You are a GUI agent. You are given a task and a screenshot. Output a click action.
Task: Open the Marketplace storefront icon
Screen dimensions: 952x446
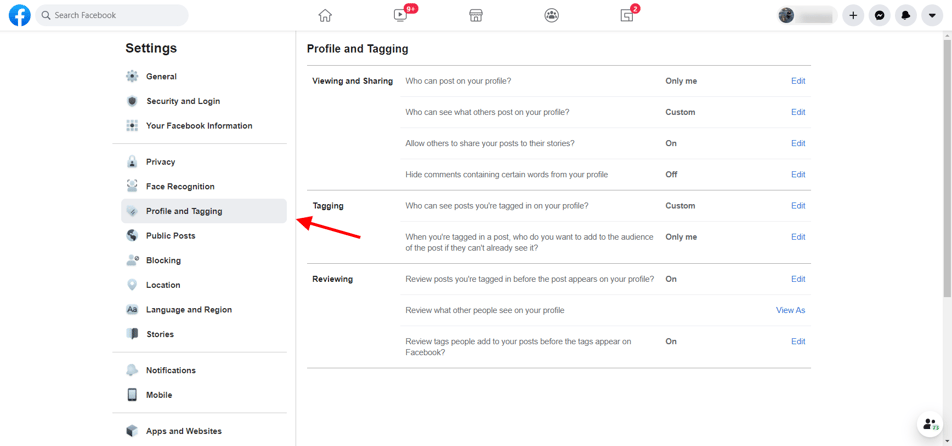pyautogui.click(x=476, y=16)
